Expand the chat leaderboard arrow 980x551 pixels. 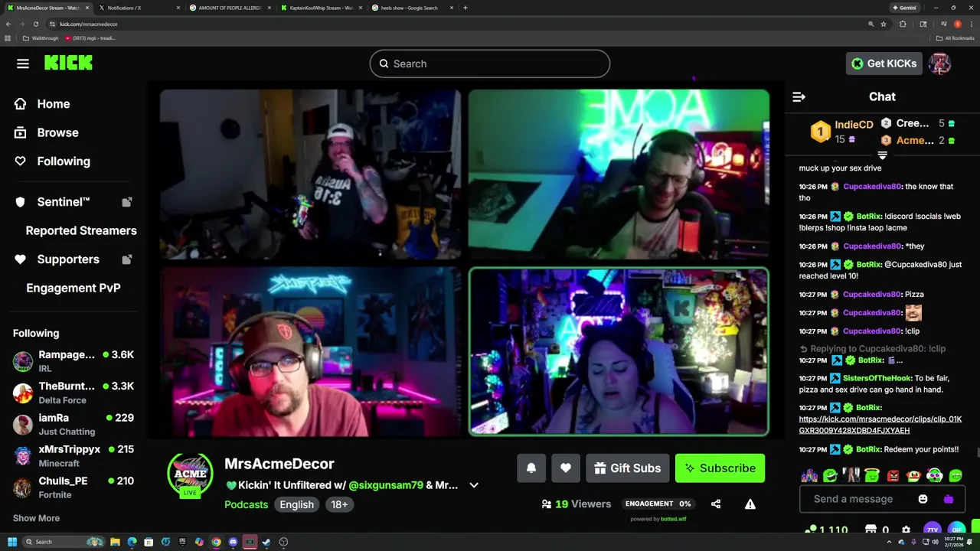point(882,155)
